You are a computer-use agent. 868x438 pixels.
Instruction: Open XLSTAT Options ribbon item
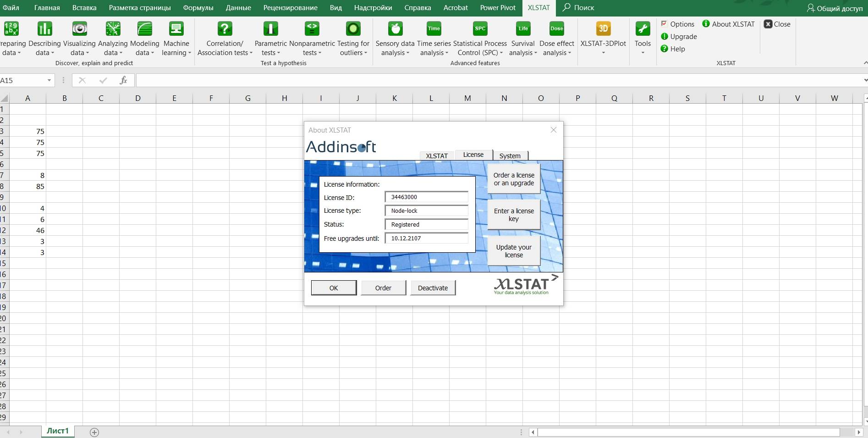(x=677, y=24)
